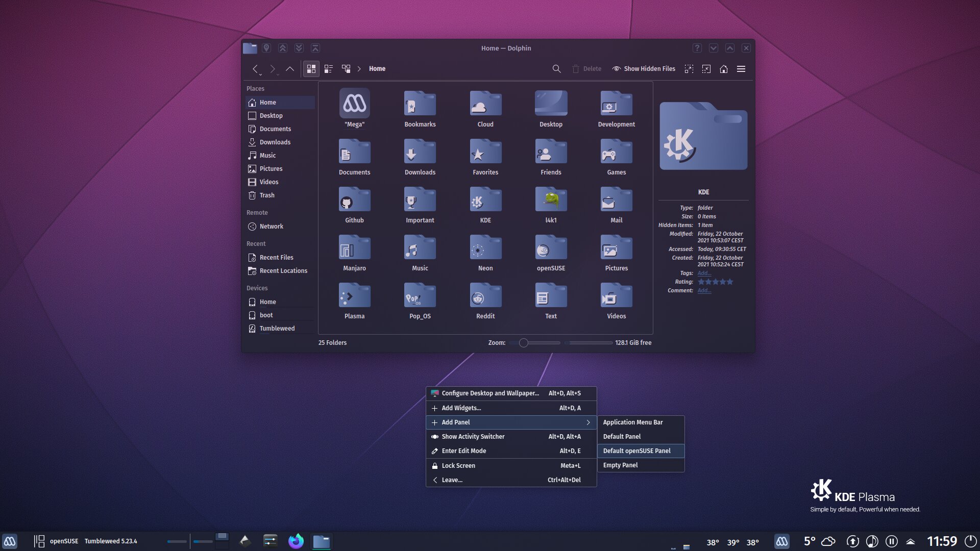Open Firefox from the taskbar

[296, 541]
